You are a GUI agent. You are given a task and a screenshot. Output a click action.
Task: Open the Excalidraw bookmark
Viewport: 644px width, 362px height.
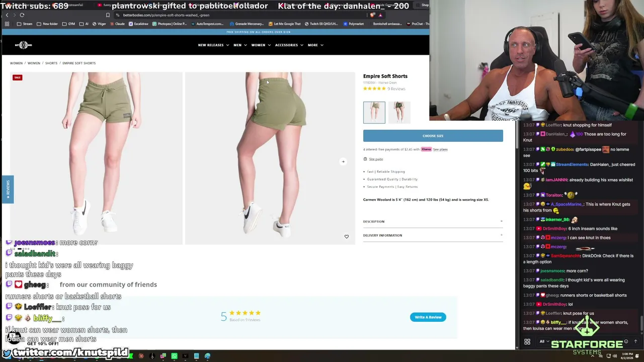[x=138, y=24]
